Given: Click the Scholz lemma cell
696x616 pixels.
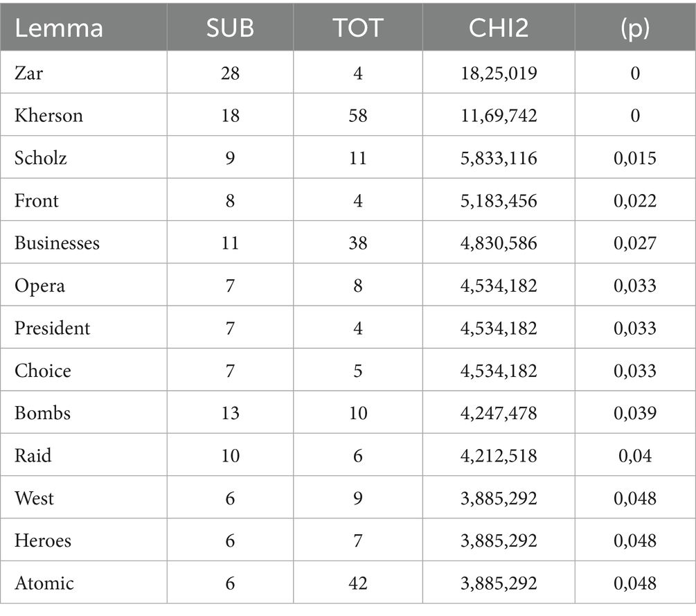Looking at the screenshot, I should 41,158.
